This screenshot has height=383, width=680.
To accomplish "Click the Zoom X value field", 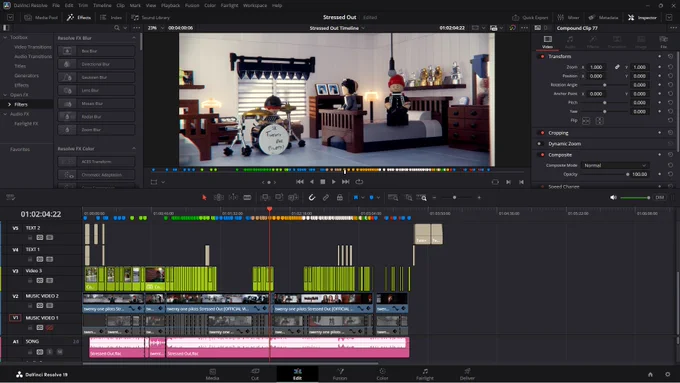I will [x=596, y=67].
